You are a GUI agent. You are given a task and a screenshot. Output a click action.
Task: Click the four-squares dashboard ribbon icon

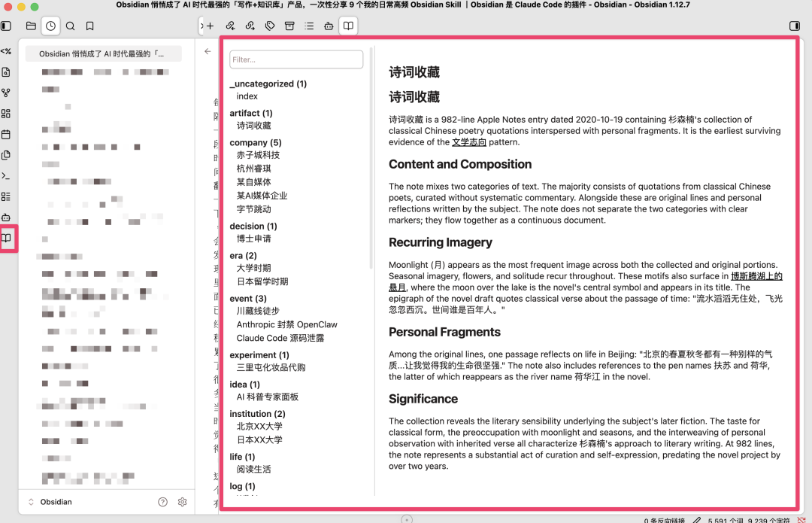coord(6,114)
